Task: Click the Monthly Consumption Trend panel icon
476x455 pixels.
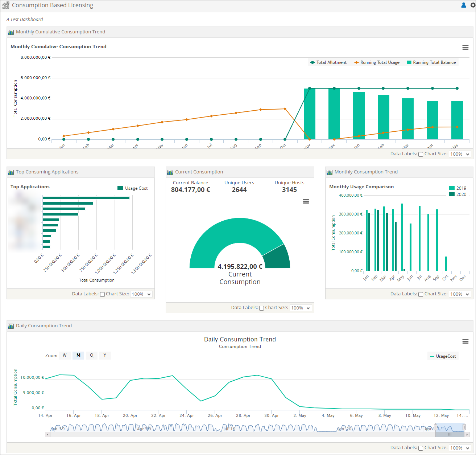Action: [330, 172]
